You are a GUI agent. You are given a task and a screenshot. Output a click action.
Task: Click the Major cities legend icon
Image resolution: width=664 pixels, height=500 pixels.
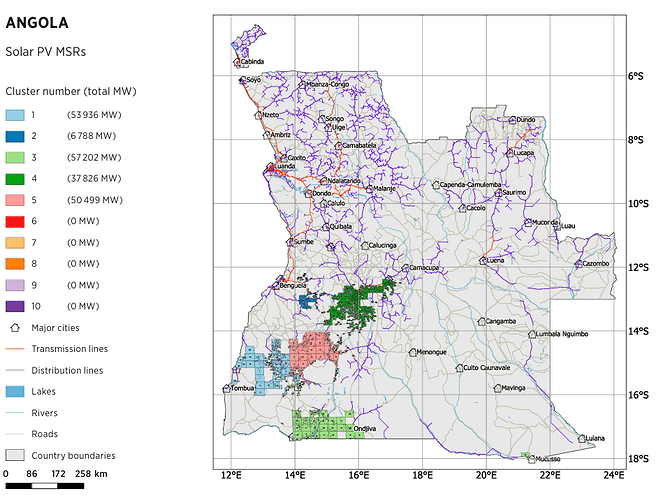coord(15,327)
